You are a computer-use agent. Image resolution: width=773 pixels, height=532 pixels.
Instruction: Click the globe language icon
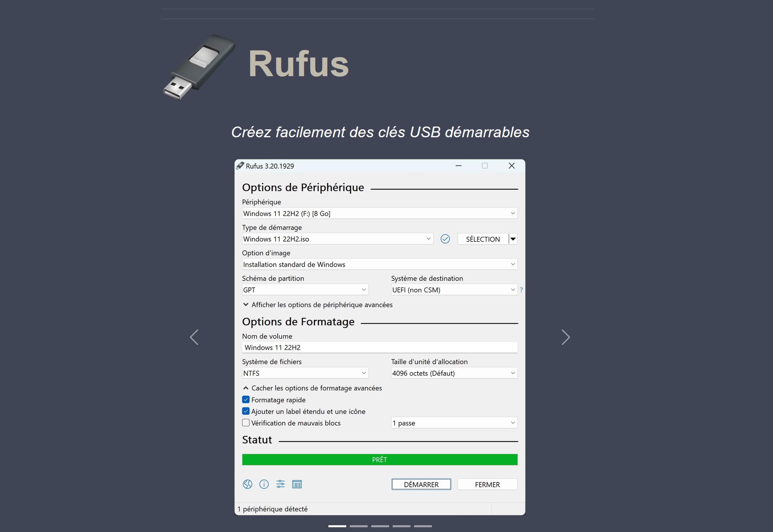[247, 484]
